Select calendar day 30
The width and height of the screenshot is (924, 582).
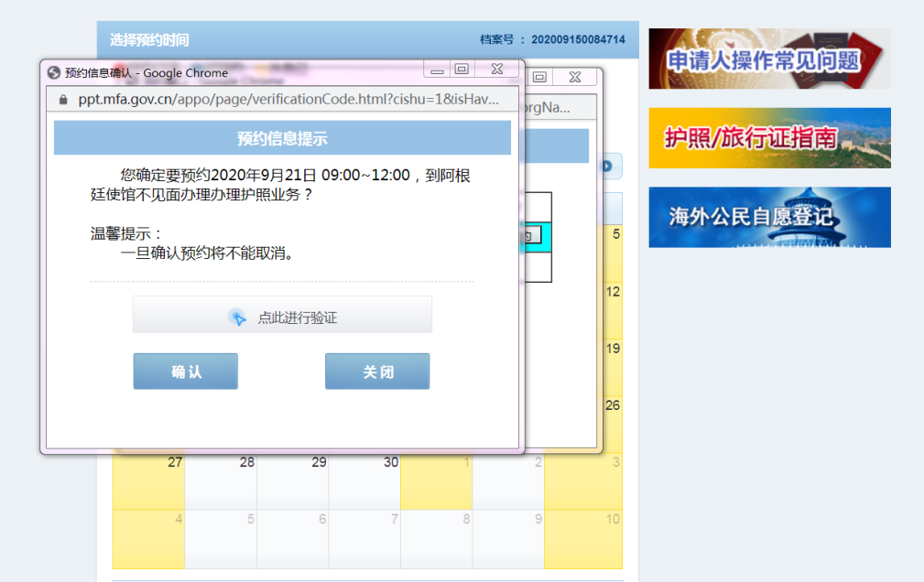point(364,481)
